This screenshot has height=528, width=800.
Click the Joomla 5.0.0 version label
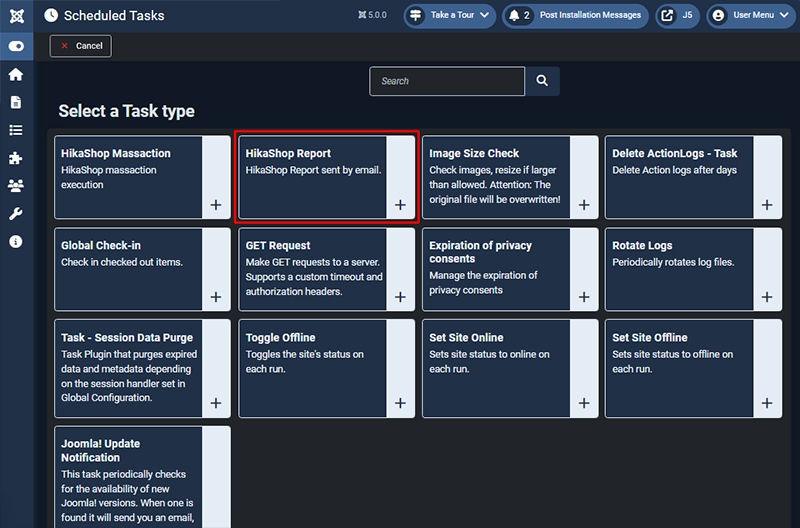click(x=372, y=15)
